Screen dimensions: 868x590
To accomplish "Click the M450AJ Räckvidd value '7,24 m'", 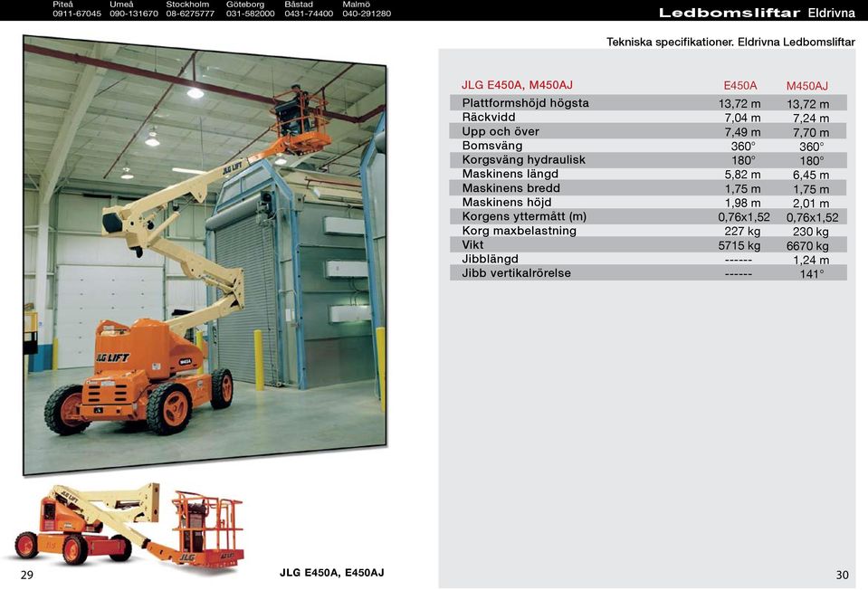I will [x=811, y=119].
